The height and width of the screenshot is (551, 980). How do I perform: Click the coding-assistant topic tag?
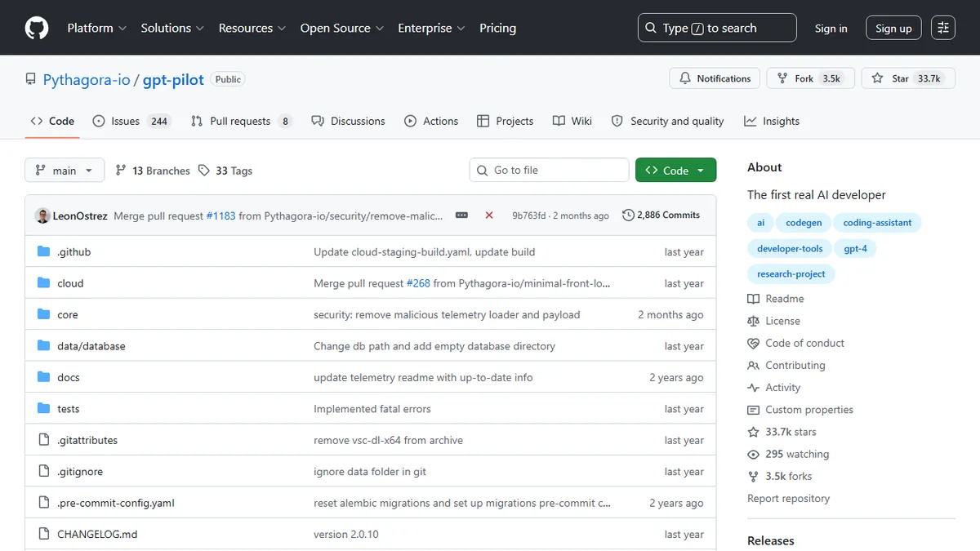pos(878,222)
